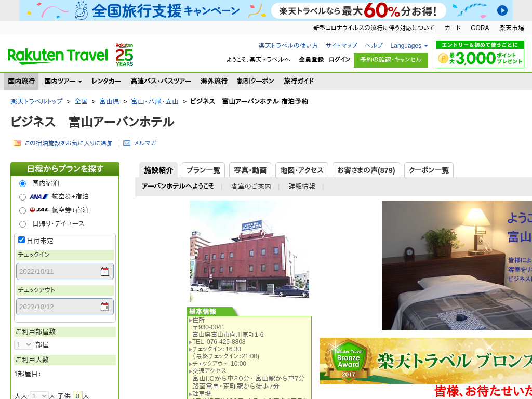Viewport: 532px width, 399px height.
Task: Click この宿泊施設をお気に入りに追加 link
Action: [x=69, y=143]
